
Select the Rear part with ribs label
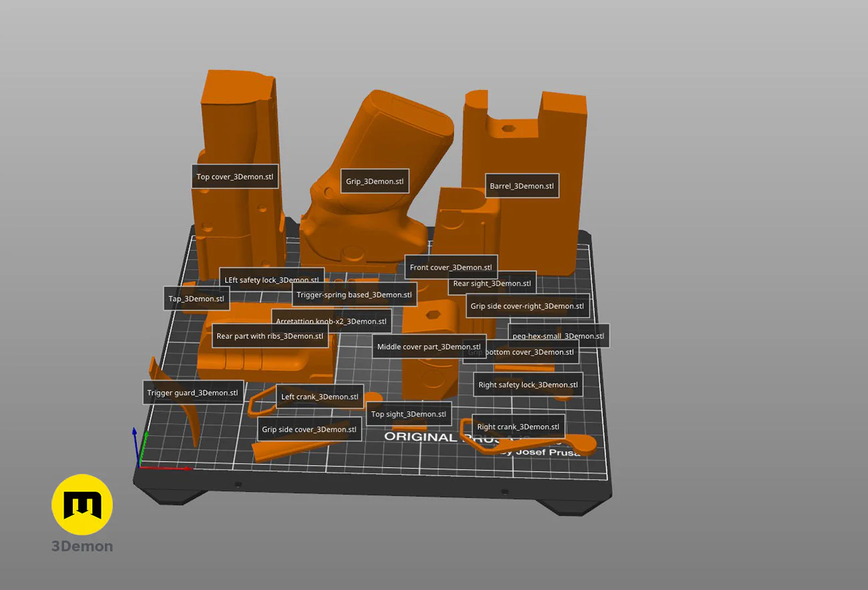(x=270, y=336)
